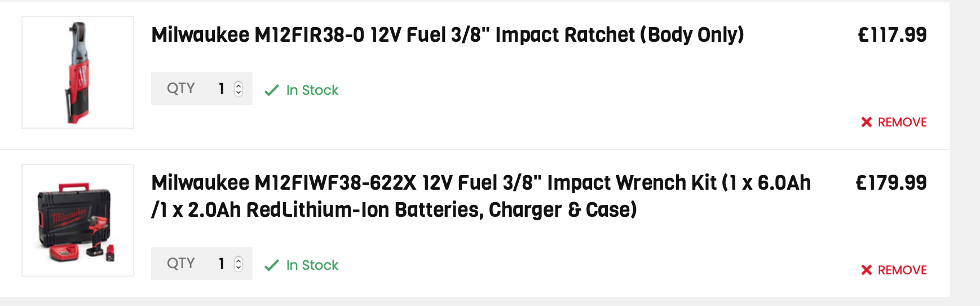The image size is (980, 306).
Task: Remove the M12FIR38-0 Impact Ratchet from basket
Action: tap(902, 122)
